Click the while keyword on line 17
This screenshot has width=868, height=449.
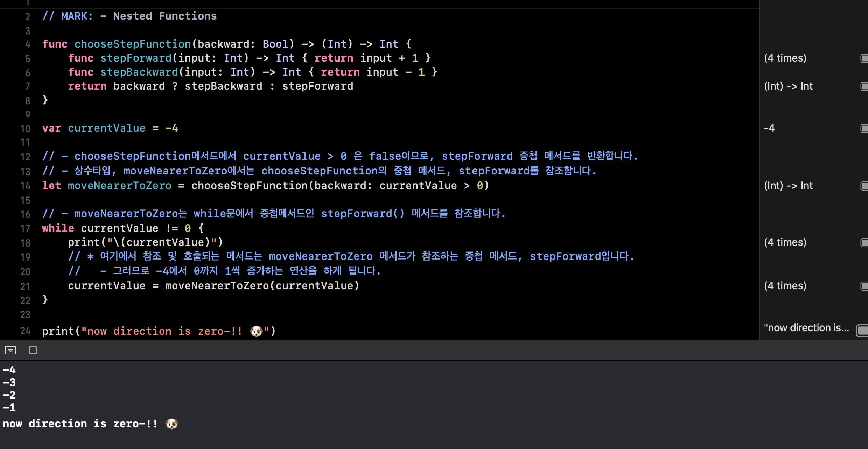pos(58,228)
